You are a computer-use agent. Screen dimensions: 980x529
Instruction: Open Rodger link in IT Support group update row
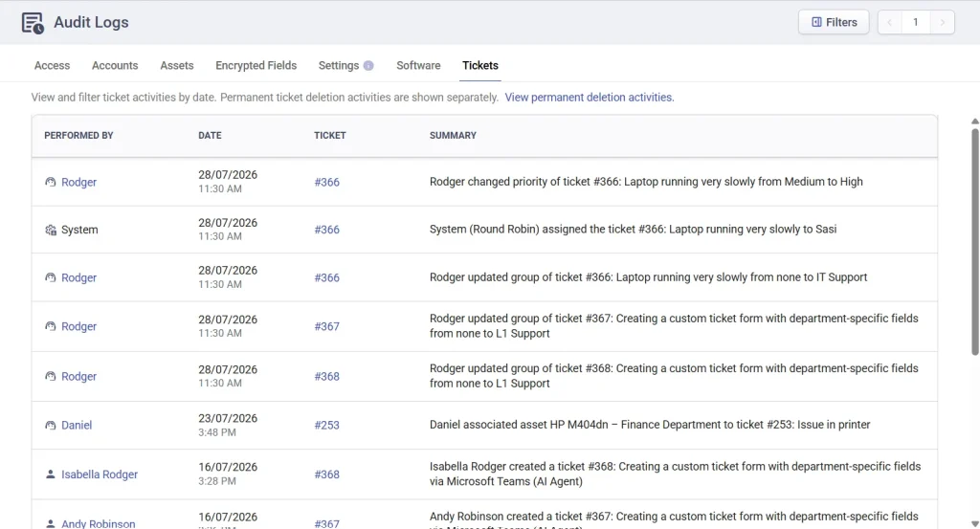click(x=78, y=278)
